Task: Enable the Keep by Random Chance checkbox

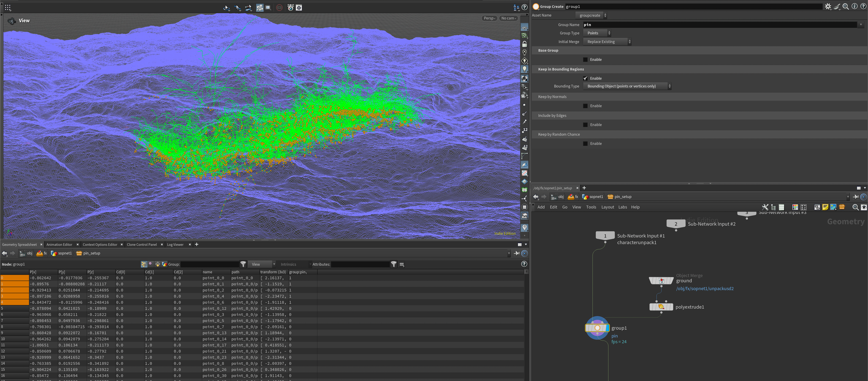Action: (585, 144)
